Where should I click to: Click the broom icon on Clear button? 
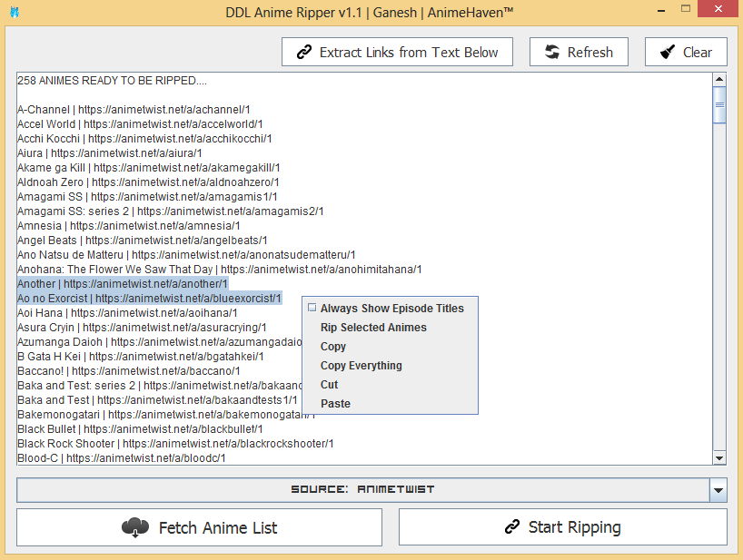(668, 52)
